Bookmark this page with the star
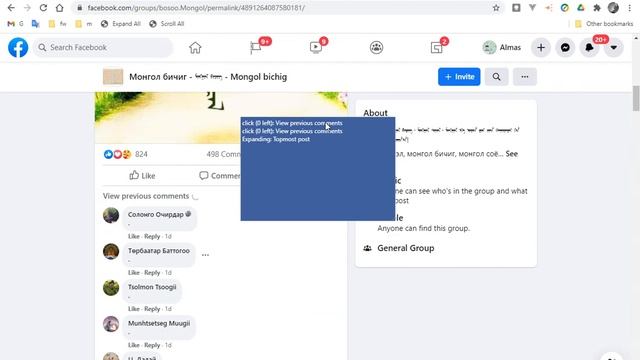Image resolution: width=640 pixels, height=360 pixels. tap(496, 8)
